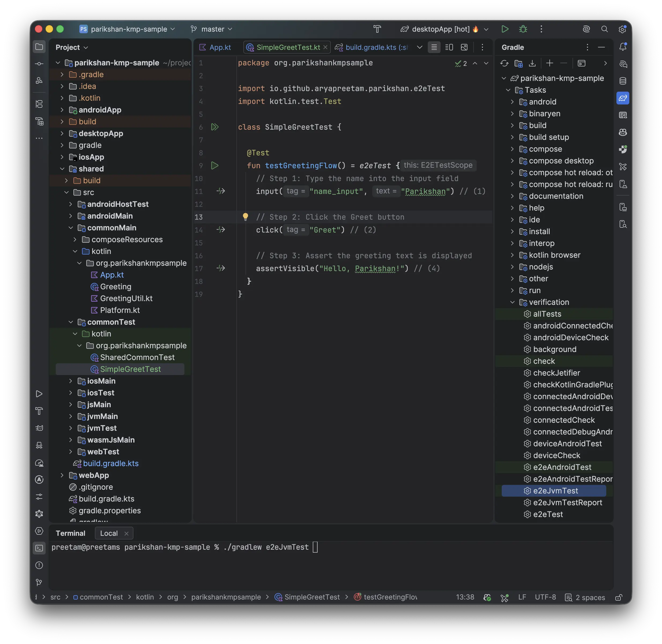The height and width of the screenshot is (644, 662).
Task: Debug the desktopApp configuration
Action: tap(523, 29)
